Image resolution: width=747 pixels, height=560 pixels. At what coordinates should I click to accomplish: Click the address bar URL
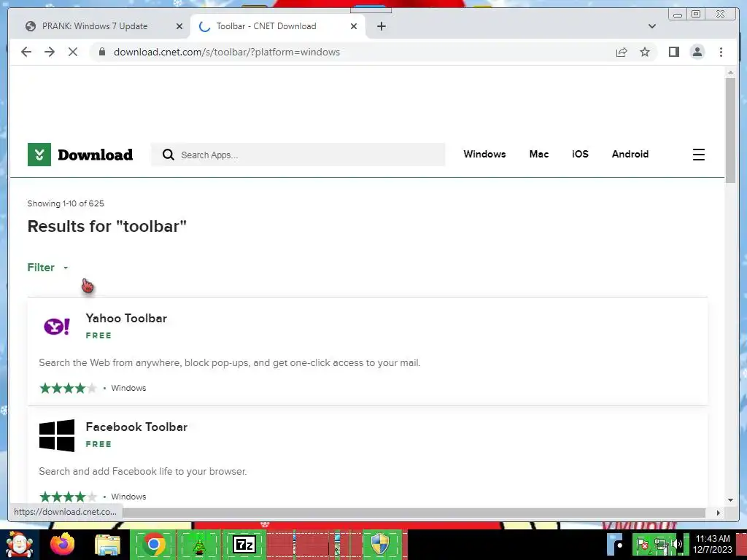(227, 52)
